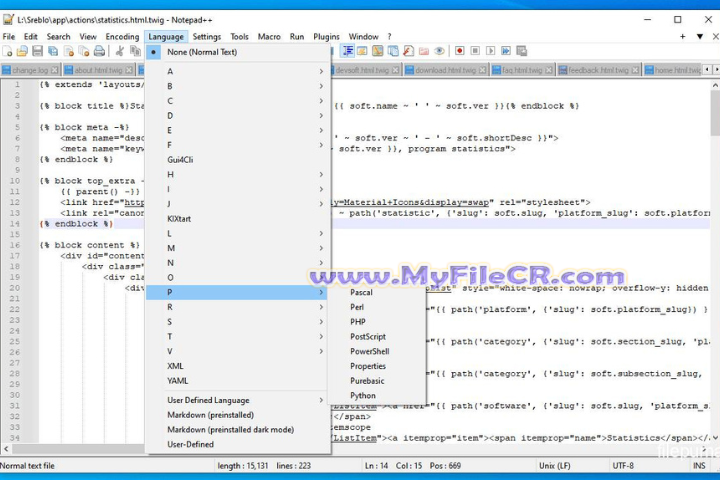Viewport: 720px width, 480px height.
Task: Select PHP from the P submenu
Action: (x=377, y=322)
